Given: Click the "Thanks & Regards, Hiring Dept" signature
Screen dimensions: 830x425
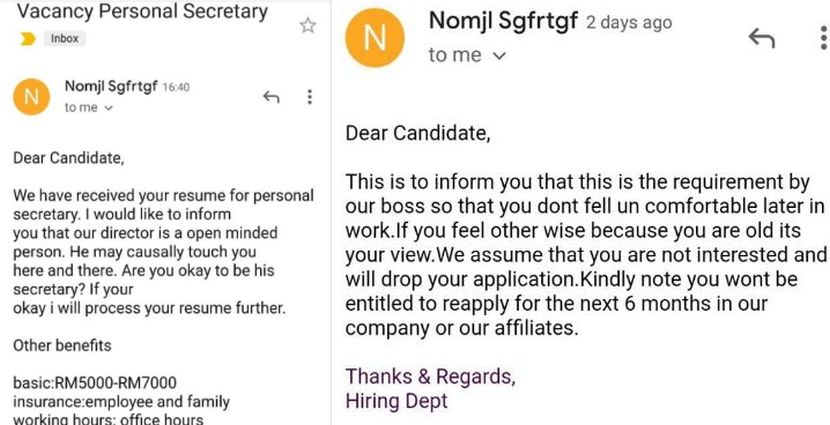Looking at the screenshot, I should point(431,389).
